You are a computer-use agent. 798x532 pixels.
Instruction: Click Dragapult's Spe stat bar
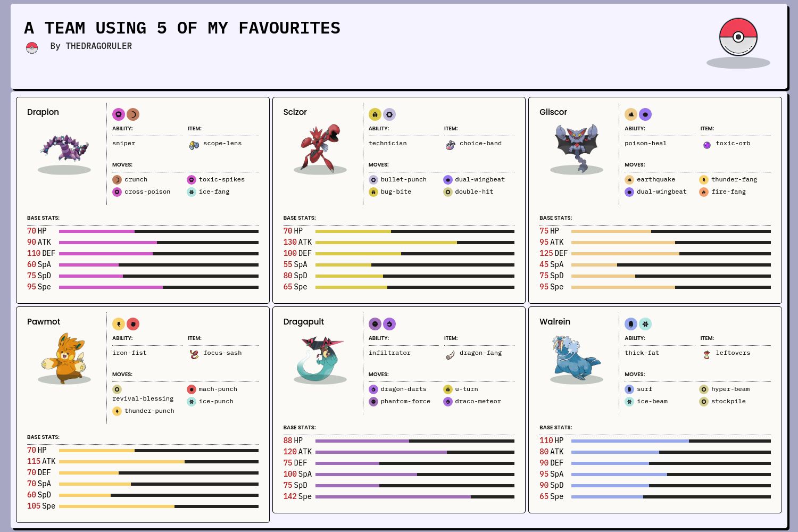click(x=414, y=497)
